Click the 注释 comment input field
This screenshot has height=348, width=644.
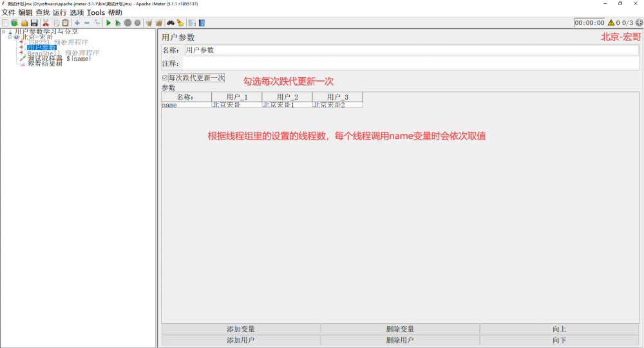click(x=411, y=64)
